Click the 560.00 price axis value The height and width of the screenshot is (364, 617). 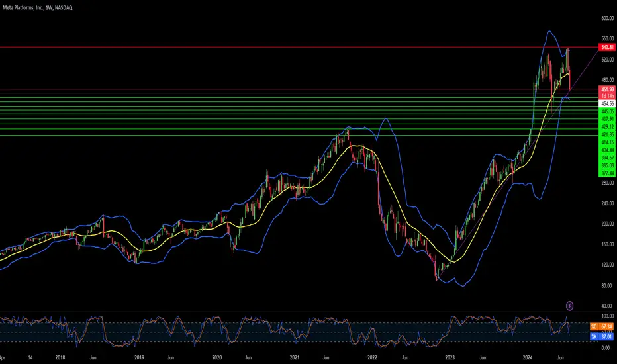click(608, 38)
